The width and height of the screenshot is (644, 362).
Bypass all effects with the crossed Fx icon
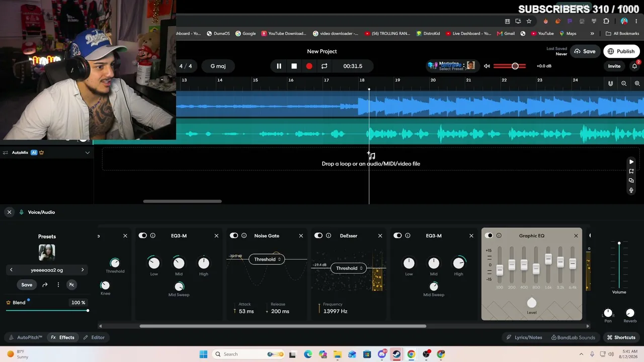coord(71,285)
